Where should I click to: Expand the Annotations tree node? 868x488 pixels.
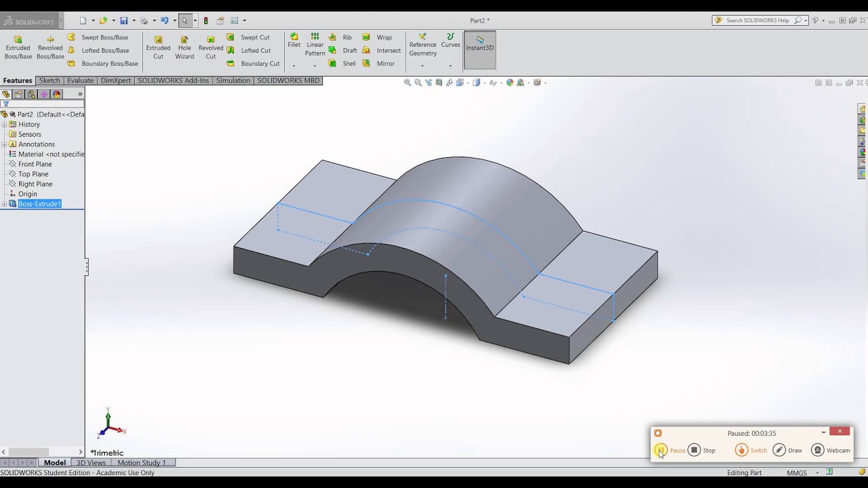coord(4,144)
